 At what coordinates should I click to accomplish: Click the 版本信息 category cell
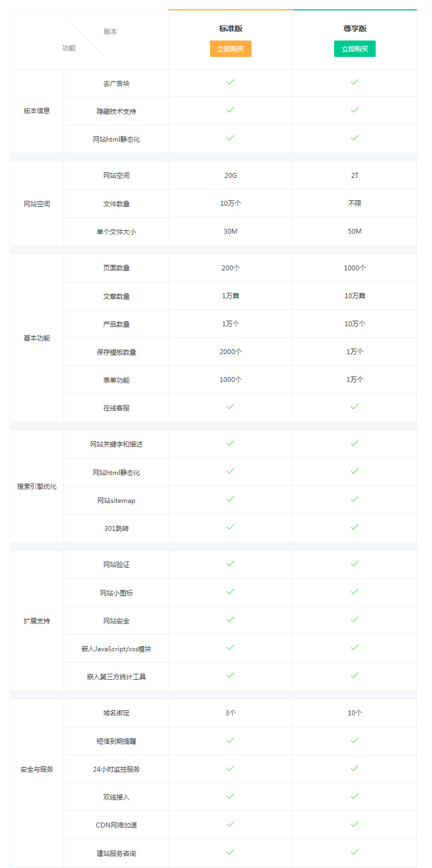(37, 111)
